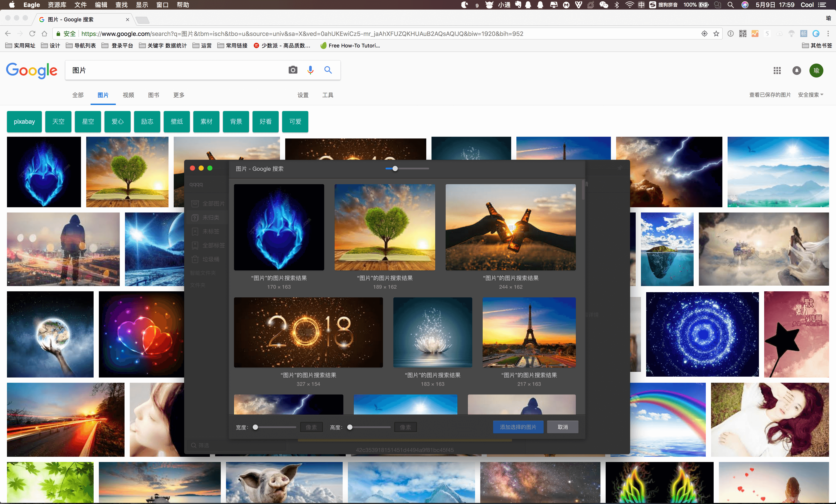
Task: Open the 实用网址 bookmarks folder
Action: 20,46
